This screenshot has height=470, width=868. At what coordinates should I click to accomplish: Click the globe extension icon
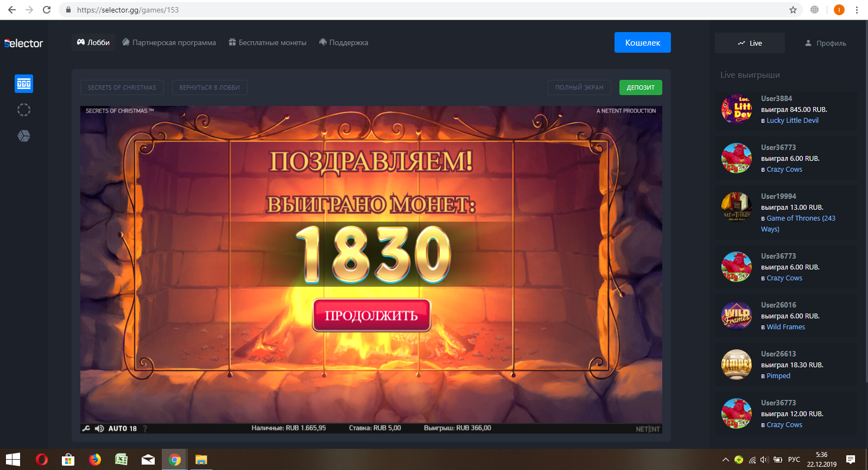click(815, 10)
